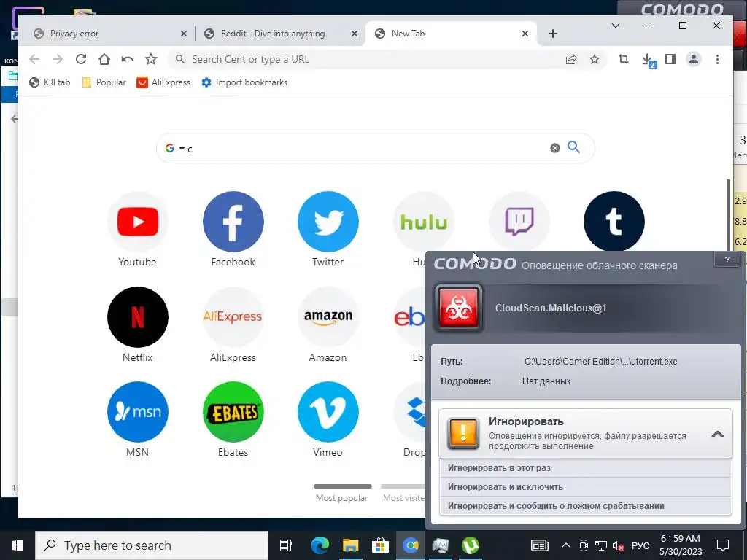
Task: Click the Kill tab bookmark
Action: 50,82
